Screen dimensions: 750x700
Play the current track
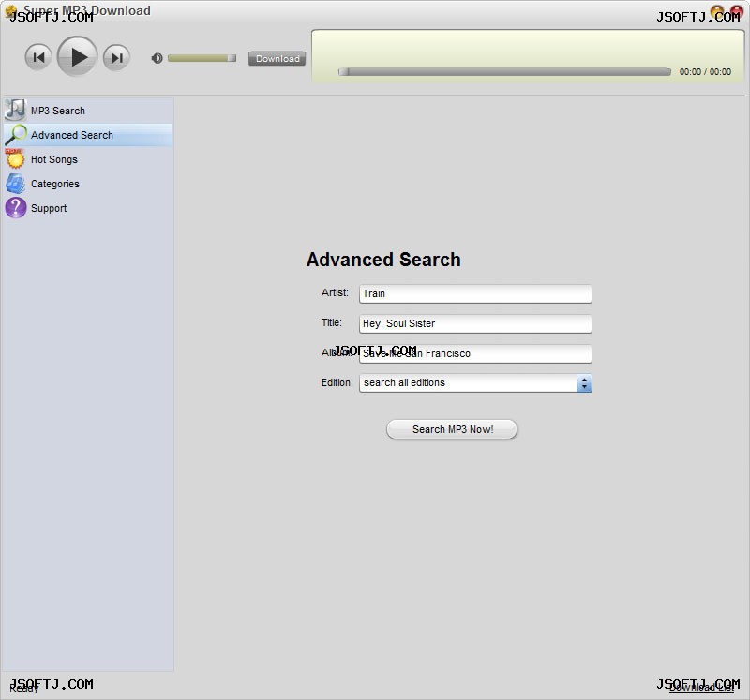[x=77, y=57]
